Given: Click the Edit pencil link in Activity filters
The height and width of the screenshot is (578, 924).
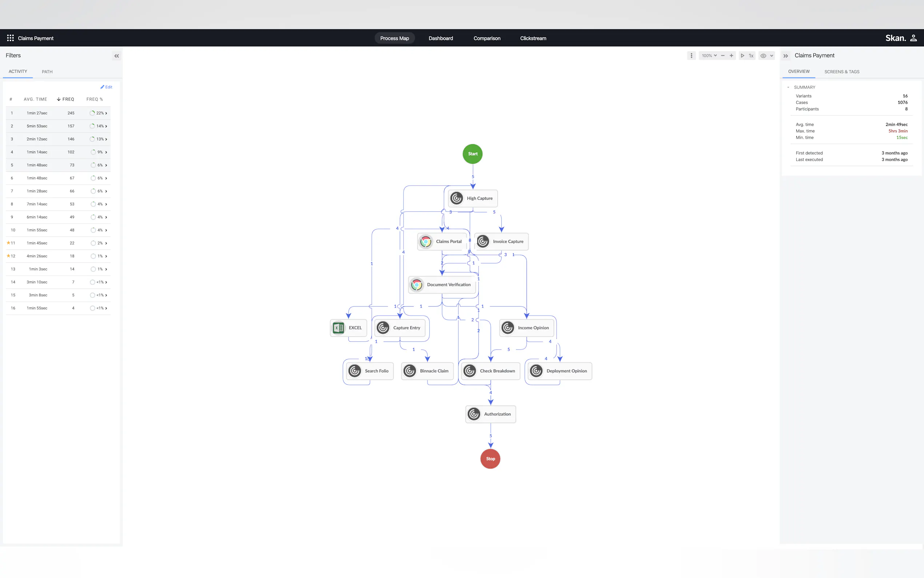Looking at the screenshot, I should (x=106, y=87).
